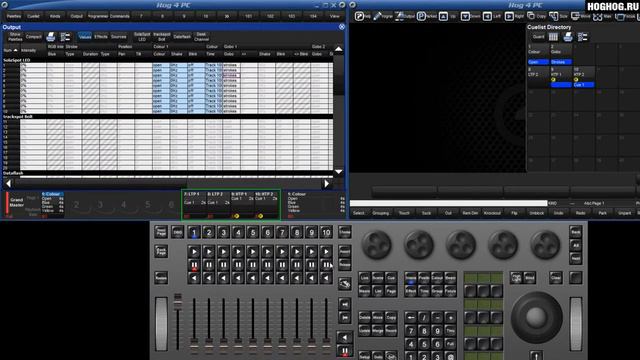Click the print icon in Output window
The width and height of the screenshot is (640, 360).
pyautogui.click(x=51, y=37)
